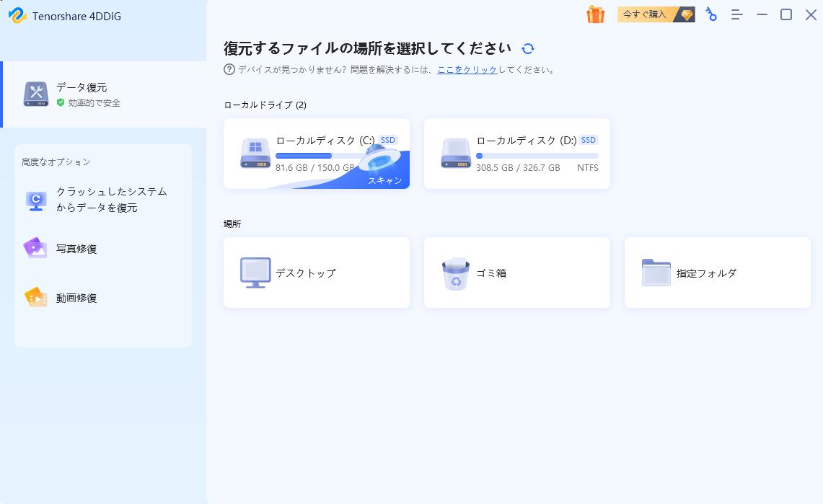This screenshot has width=823, height=504.
Task: Open the hamburger menu
Action: 736,14
